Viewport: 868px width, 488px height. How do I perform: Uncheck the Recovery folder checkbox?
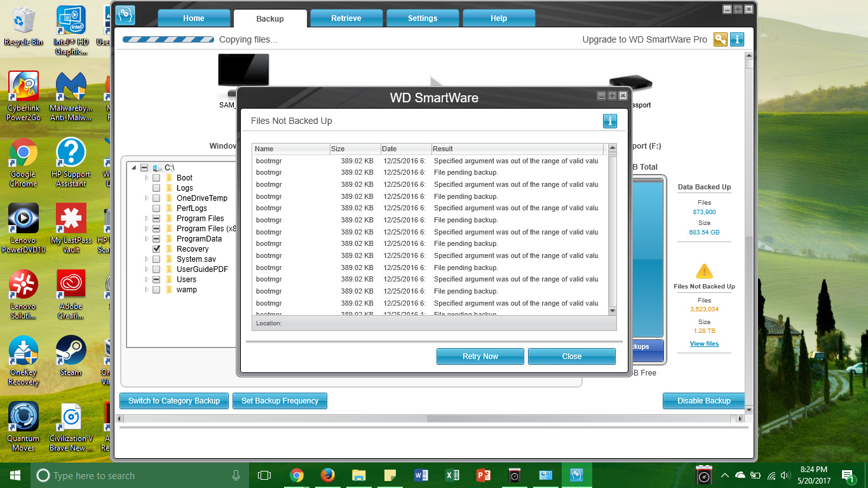[156, 249]
